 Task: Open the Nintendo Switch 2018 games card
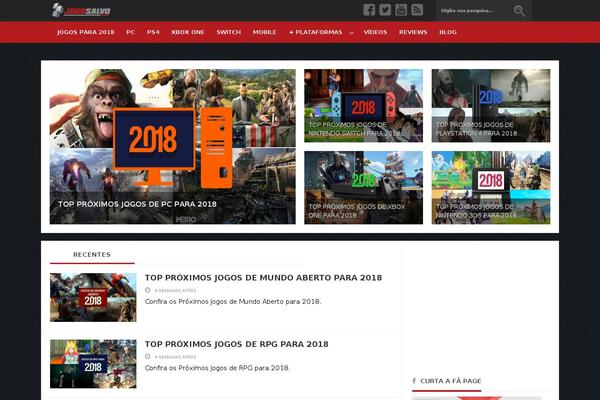pos(364,106)
